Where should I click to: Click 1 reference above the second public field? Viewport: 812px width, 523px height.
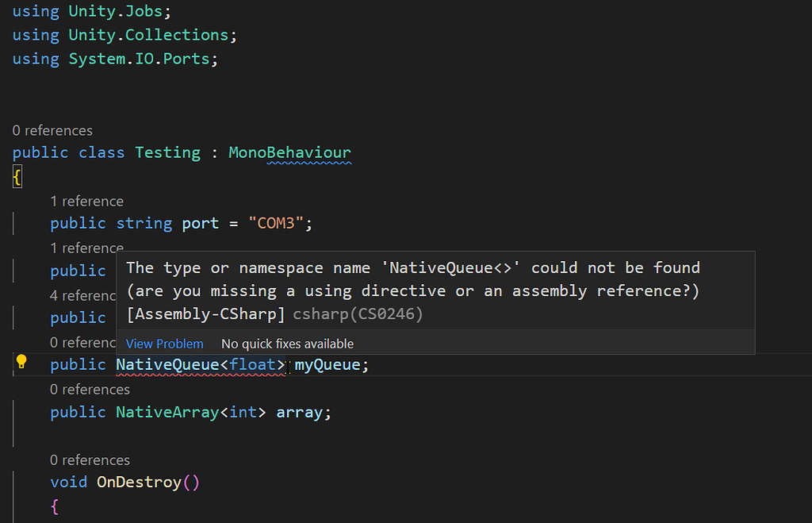[86, 248]
